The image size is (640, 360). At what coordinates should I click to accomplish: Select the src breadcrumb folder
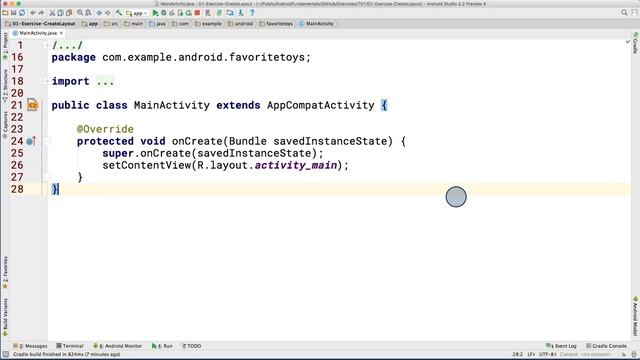[111, 24]
